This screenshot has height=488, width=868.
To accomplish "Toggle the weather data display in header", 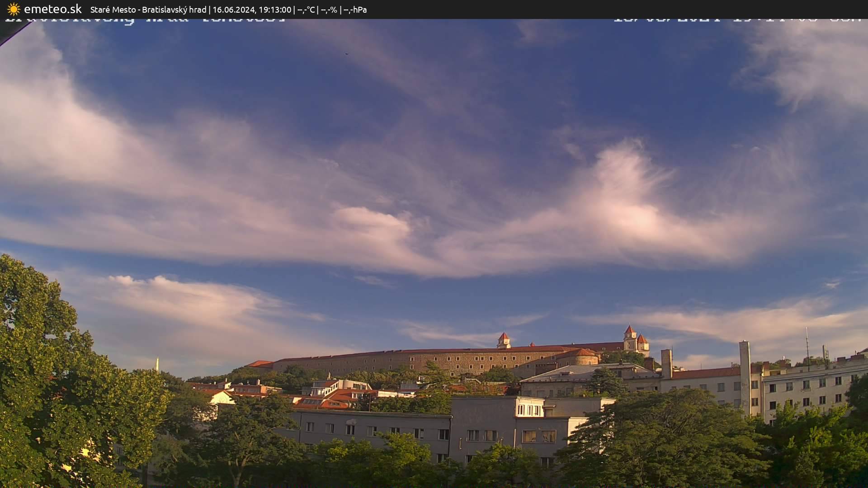I will click(331, 9).
